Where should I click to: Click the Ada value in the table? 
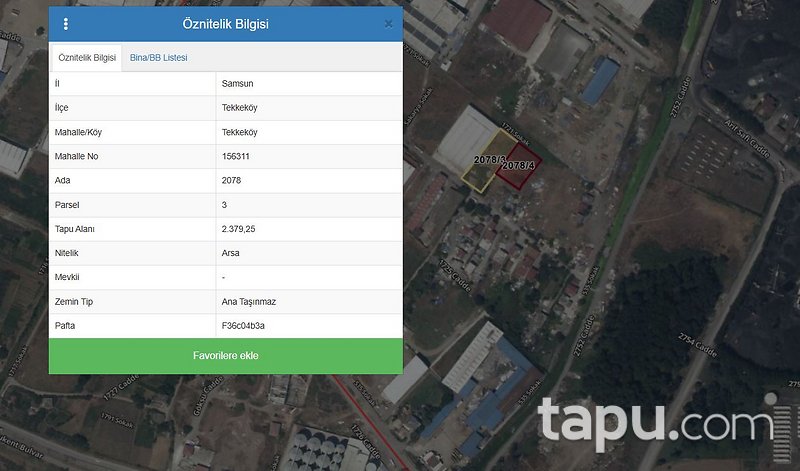tap(231, 180)
